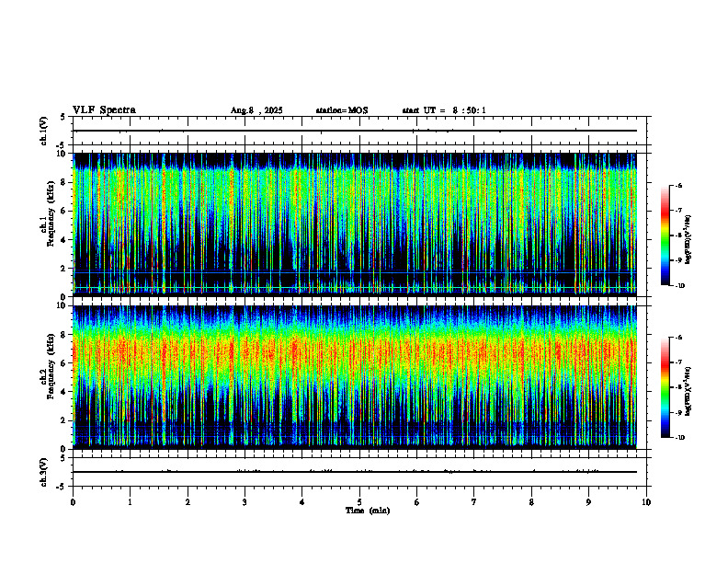The image size is (728, 563).
Task: Click the ch.2 "Frequency (kHz)" axis label
Action: [50, 365]
